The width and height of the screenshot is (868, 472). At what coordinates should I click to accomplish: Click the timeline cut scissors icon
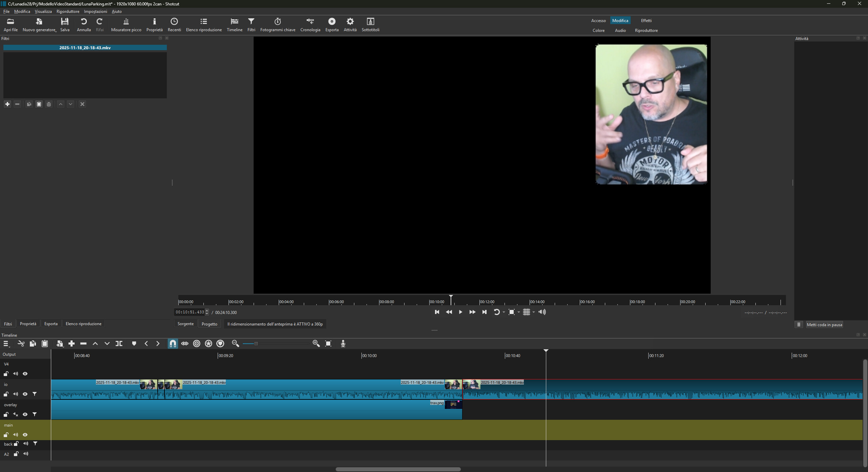point(21,343)
